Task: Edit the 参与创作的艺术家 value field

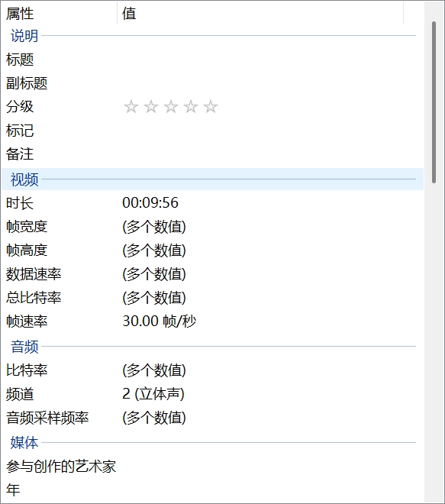Action: pos(270,467)
